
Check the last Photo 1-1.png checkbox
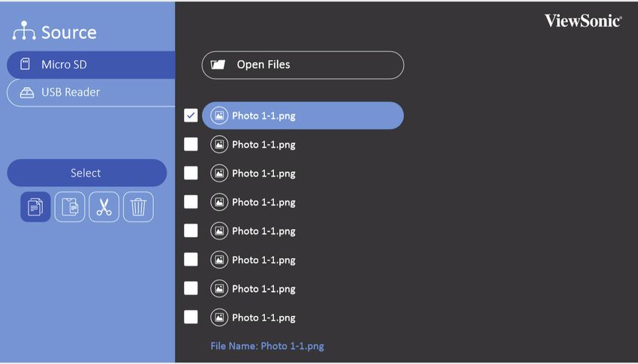tap(191, 317)
